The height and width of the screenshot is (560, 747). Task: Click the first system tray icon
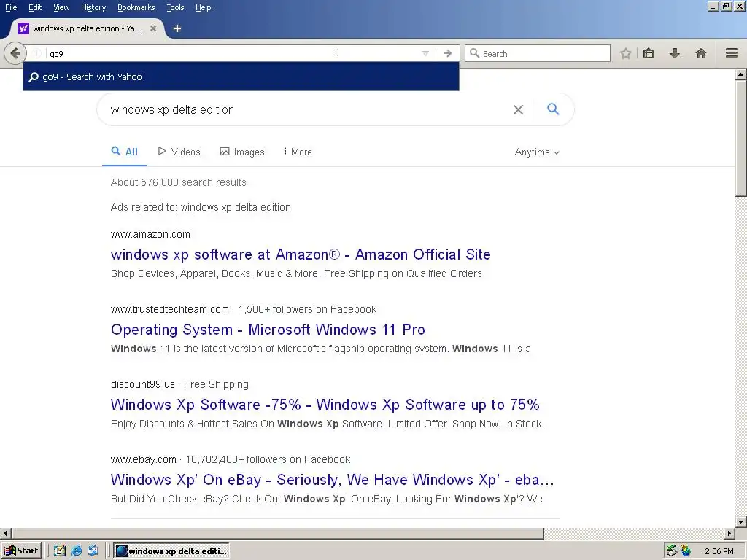tap(672, 551)
